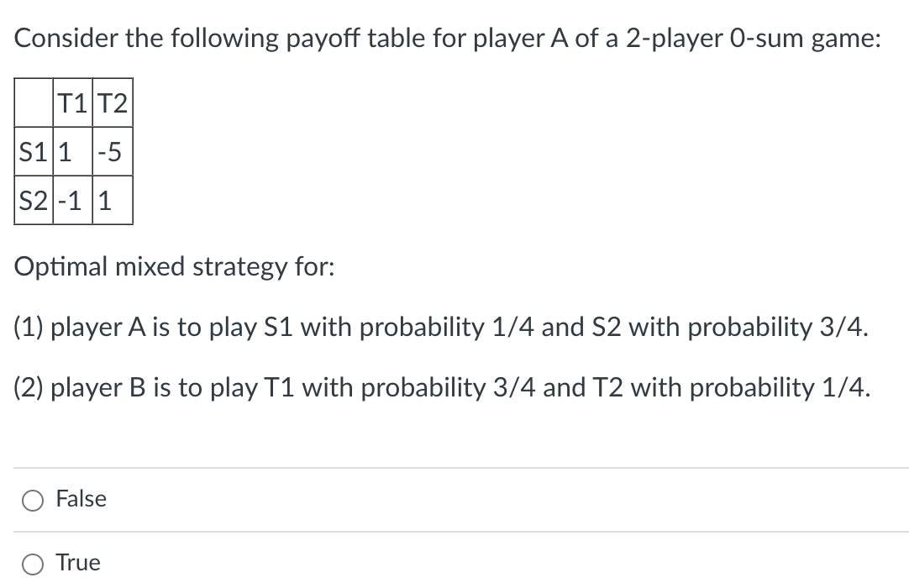Click statement (1) about player A probabilities
The height and width of the screenshot is (588, 909).
click(437, 327)
